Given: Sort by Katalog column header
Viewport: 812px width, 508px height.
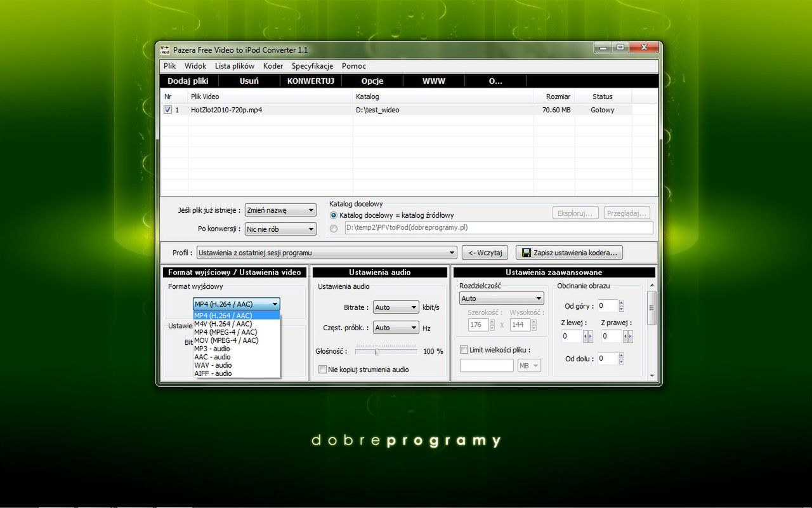Looking at the screenshot, I should [x=443, y=97].
